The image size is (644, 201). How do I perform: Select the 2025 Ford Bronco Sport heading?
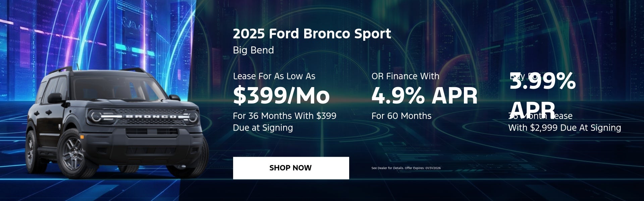(312, 34)
